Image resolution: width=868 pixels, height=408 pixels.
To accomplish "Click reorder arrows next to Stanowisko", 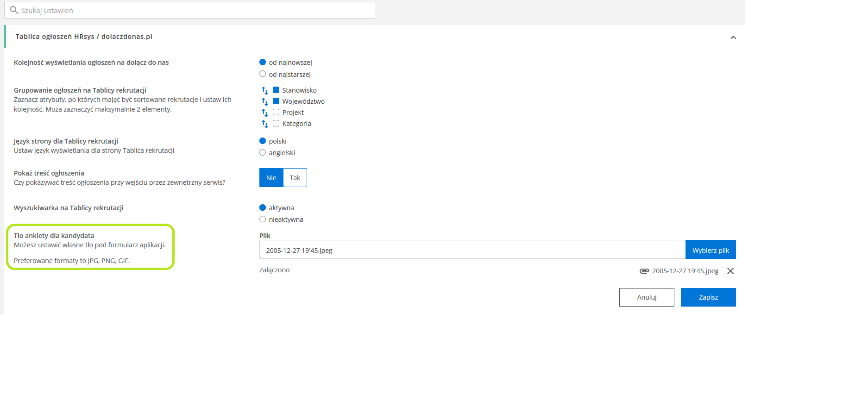I will coord(264,90).
